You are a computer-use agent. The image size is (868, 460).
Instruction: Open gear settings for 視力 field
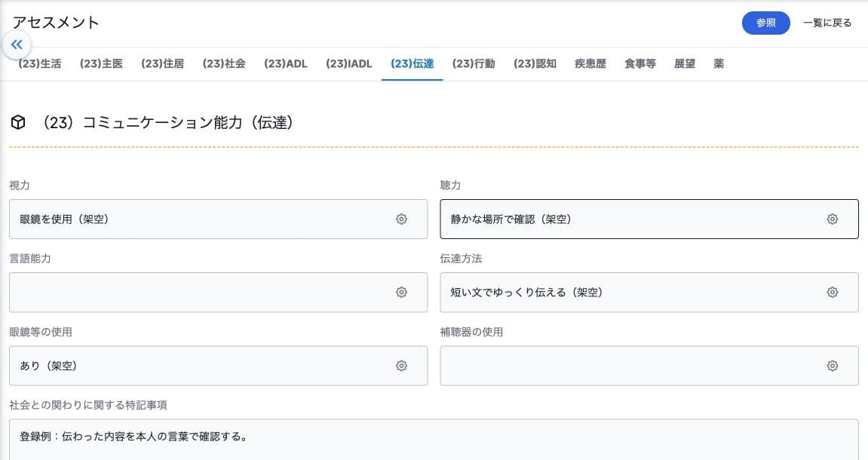(x=401, y=219)
